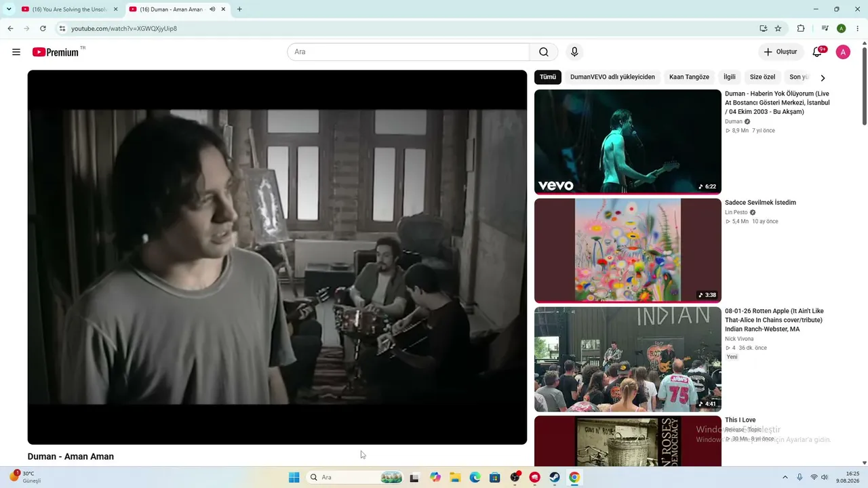Screen dimensions: 868x488
Task: Select the Duman - Aman Aman tab
Action: coord(178,9)
